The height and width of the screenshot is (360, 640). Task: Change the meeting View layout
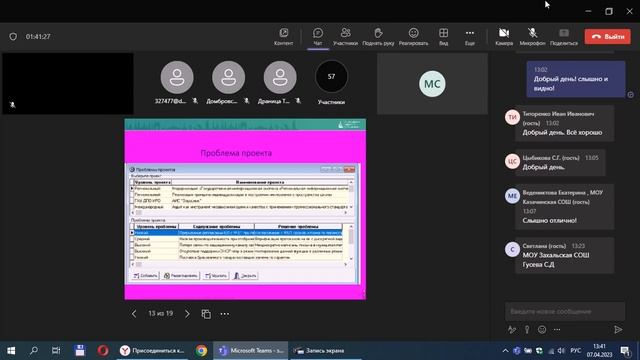(x=443, y=36)
